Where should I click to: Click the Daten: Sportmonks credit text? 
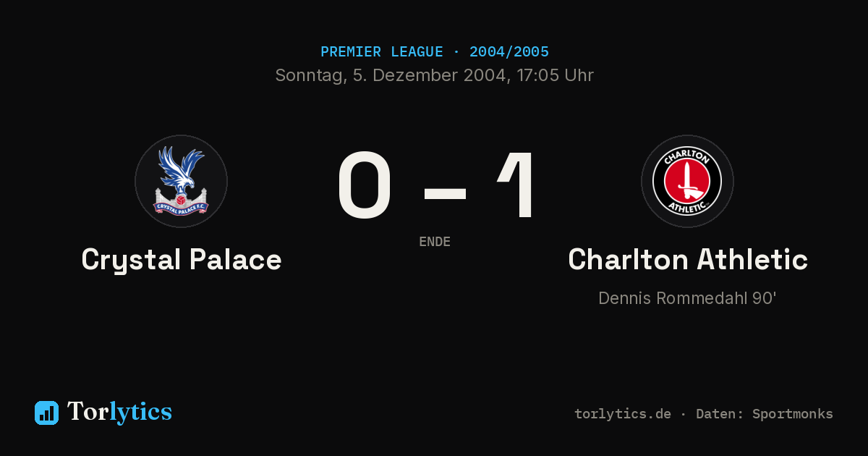coord(765,414)
